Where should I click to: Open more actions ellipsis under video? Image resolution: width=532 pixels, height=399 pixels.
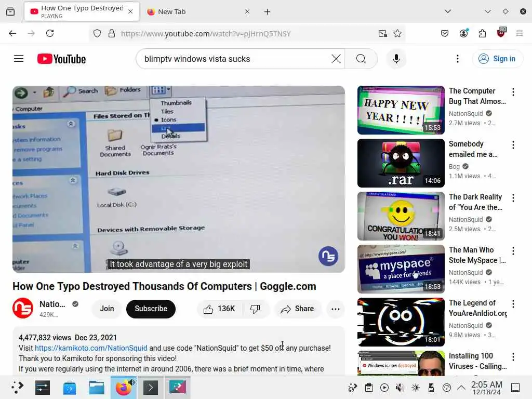pos(335,309)
